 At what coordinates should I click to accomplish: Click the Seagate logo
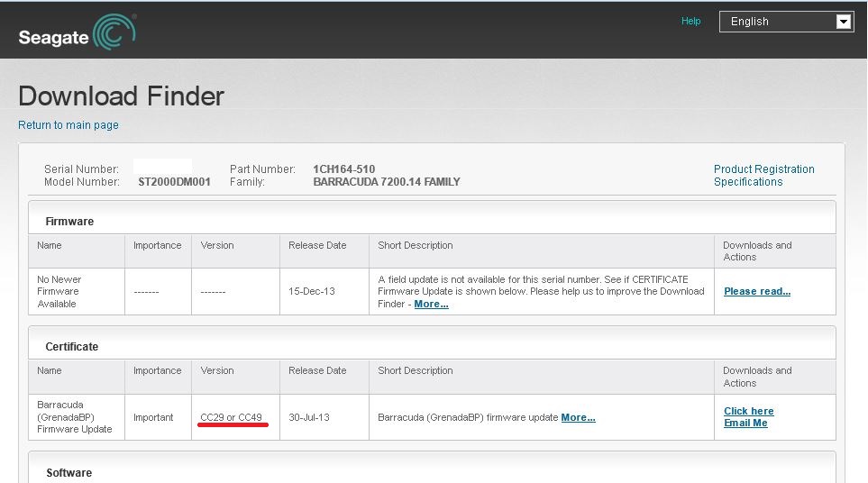pos(78,32)
